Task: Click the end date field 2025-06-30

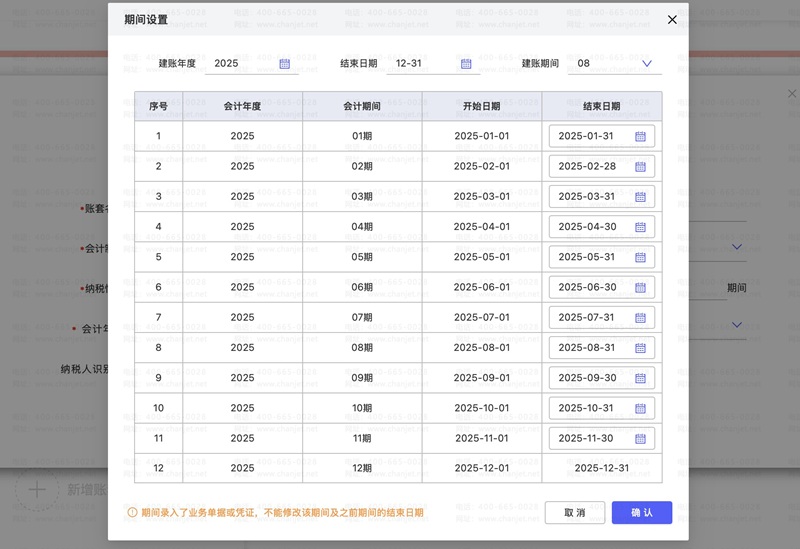Action: pyautogui.click(x=602, y=287)
